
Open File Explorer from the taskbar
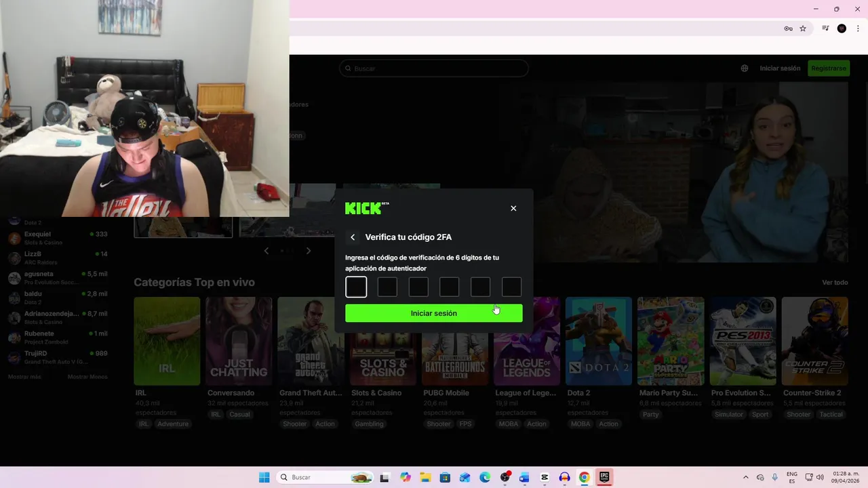tap(425, 477)
